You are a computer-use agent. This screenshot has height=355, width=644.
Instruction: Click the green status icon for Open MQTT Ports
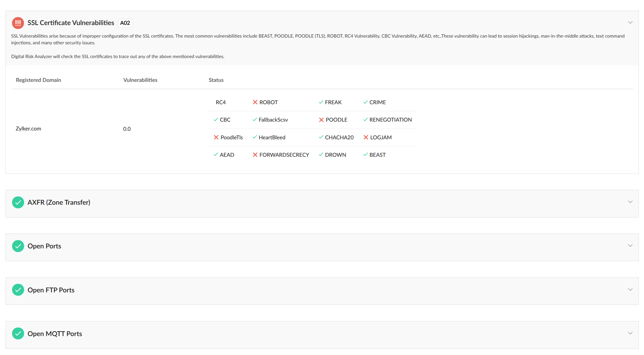tap(18, 334)
